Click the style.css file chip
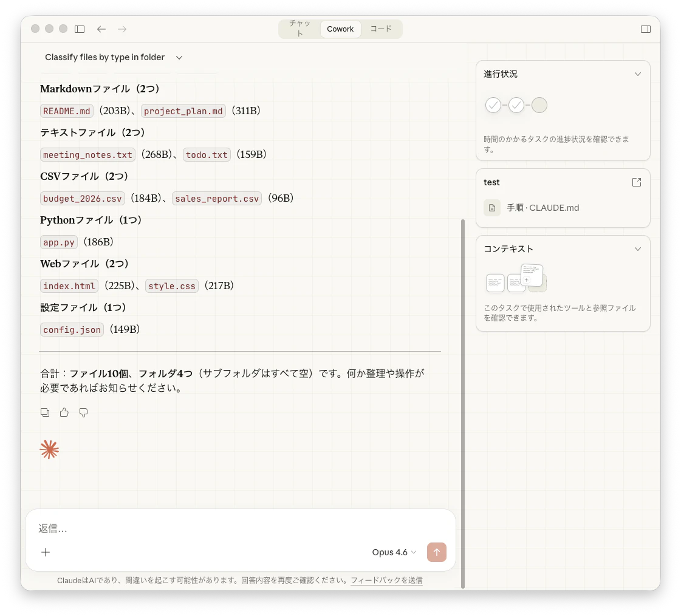The image size is (681, 616). (x=172, y=286)
